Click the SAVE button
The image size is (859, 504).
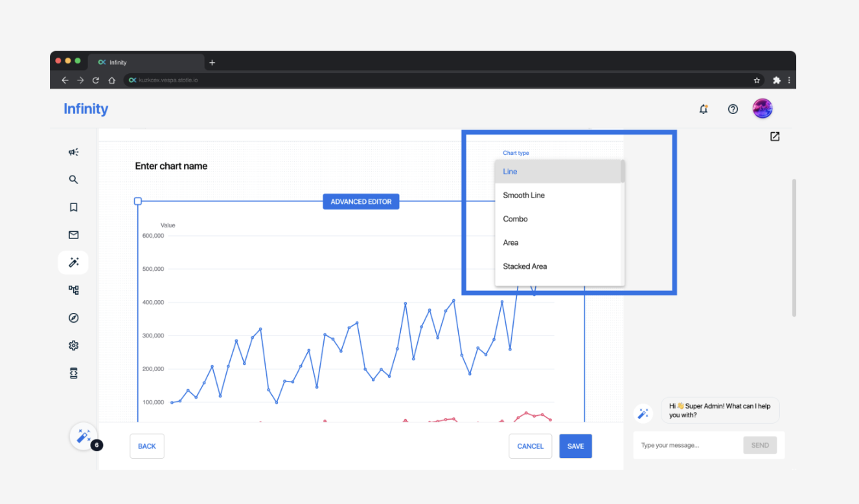(575, 446)
